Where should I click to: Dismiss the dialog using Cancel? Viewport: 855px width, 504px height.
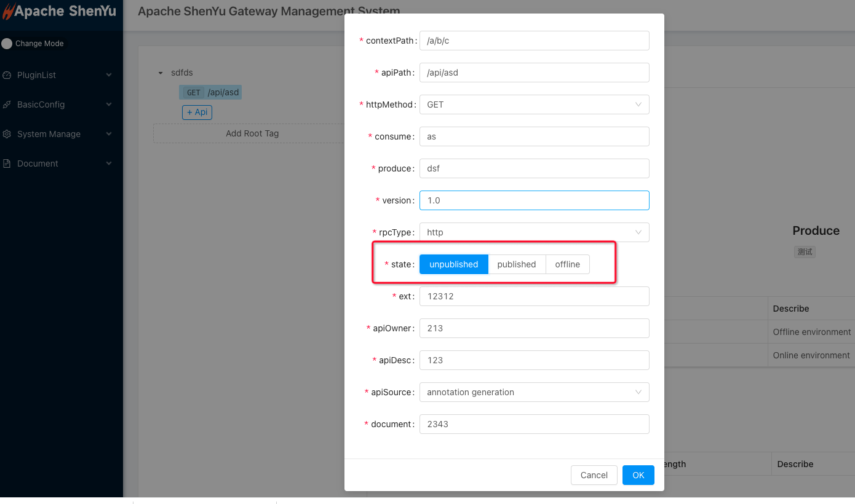click(x=594, y=474)
